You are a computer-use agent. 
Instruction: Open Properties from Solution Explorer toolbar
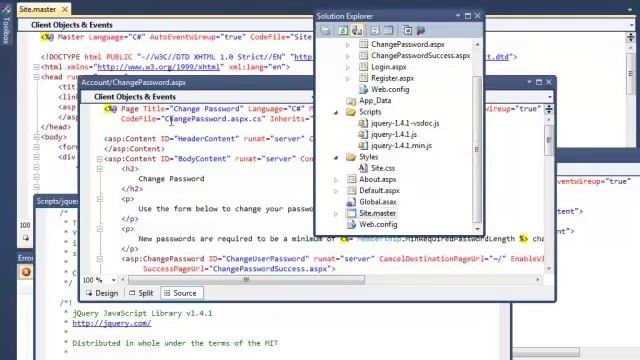click(325, 30)
